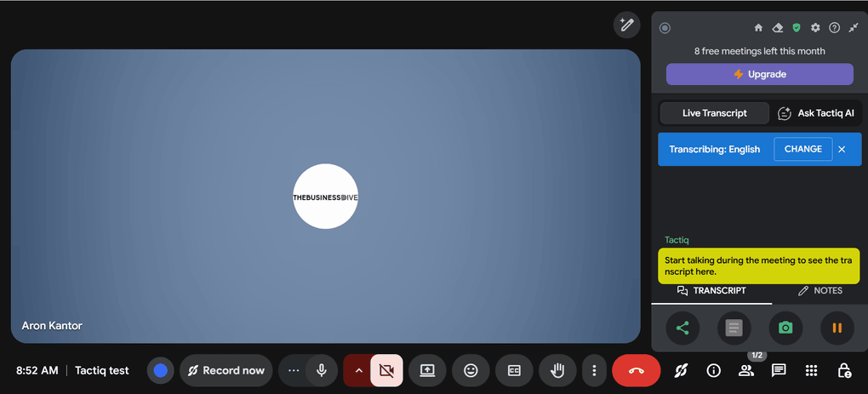Toggle closed captions
Viewport: 868px width, 394px height.
(x=514, y=371)
